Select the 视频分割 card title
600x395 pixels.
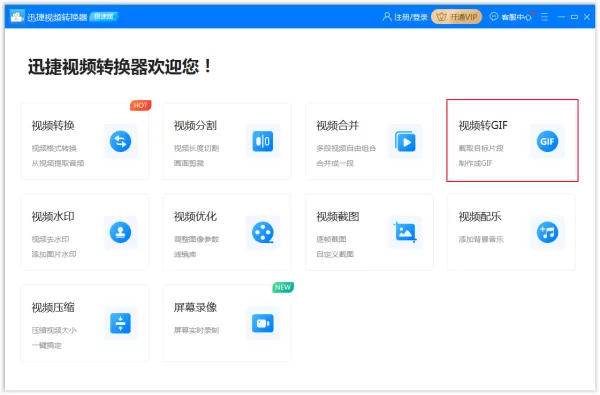(x=195, y=126)
